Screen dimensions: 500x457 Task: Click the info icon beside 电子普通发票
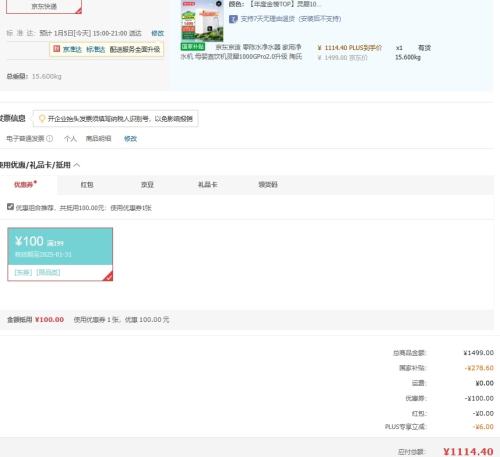(49, 138)
